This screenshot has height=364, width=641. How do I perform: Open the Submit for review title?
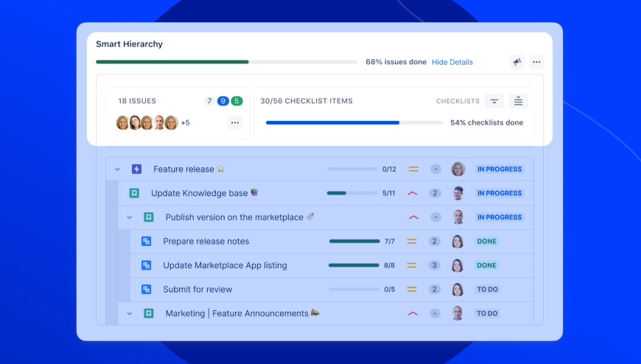(x=197, y=290)
